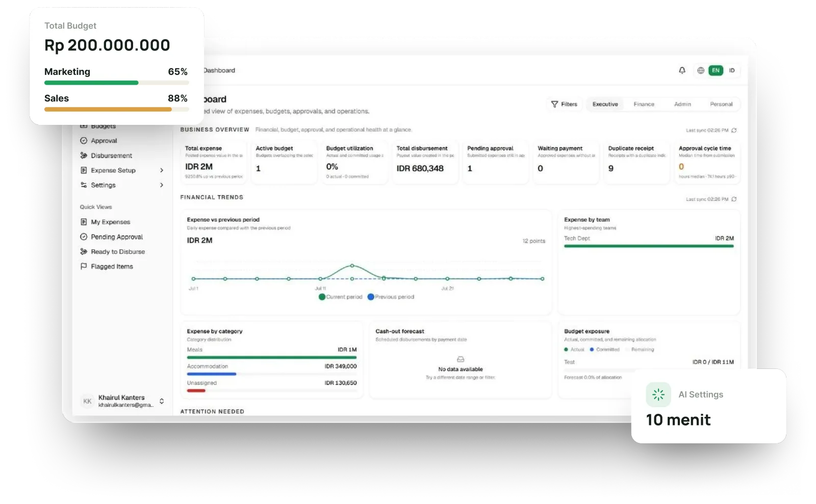Switch language to EN
Viewport: 816px width, 504px height.
[716, 70]
